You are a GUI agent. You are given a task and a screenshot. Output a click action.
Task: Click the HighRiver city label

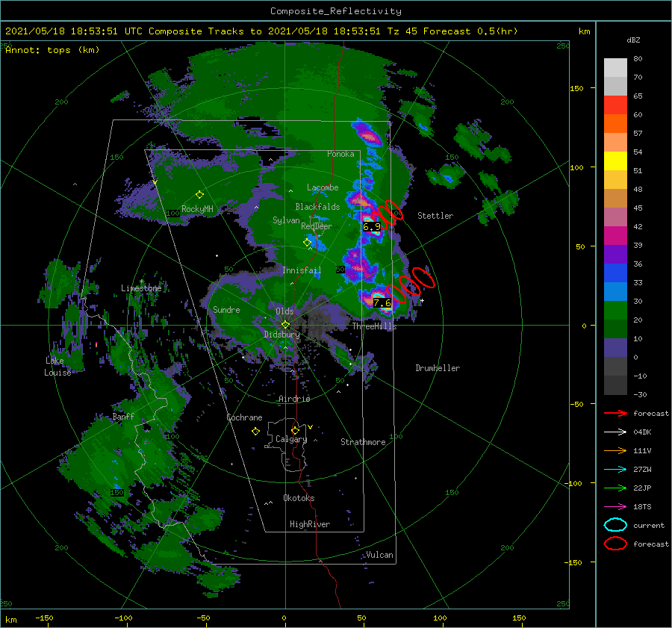click(310, 524)
